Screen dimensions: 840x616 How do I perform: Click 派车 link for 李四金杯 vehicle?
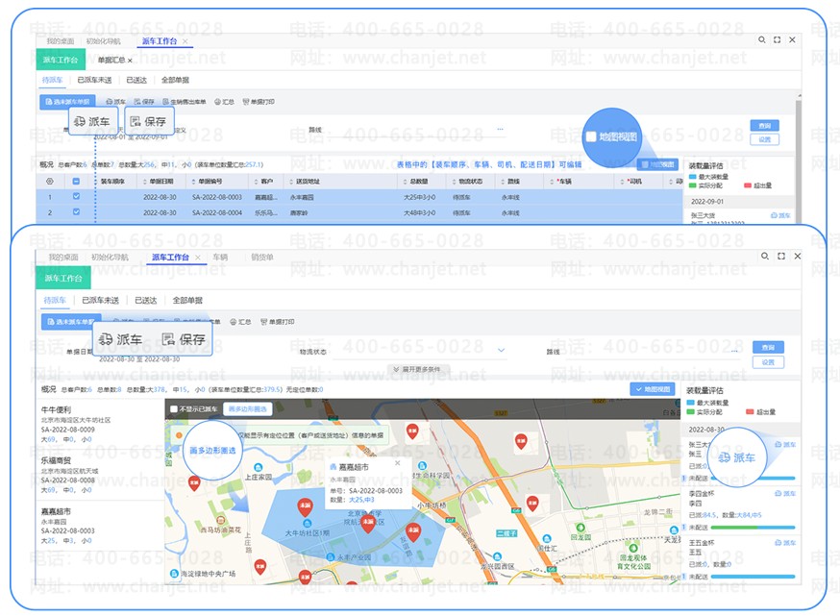pos(786,493)
